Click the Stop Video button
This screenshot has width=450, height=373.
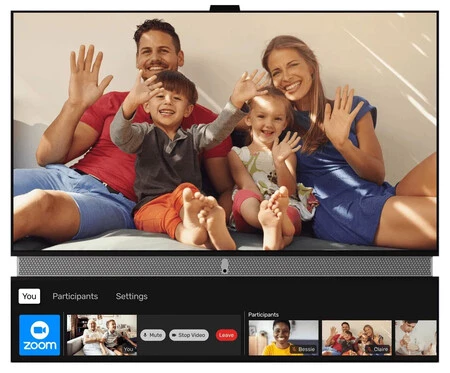click(x=189, y=335)
